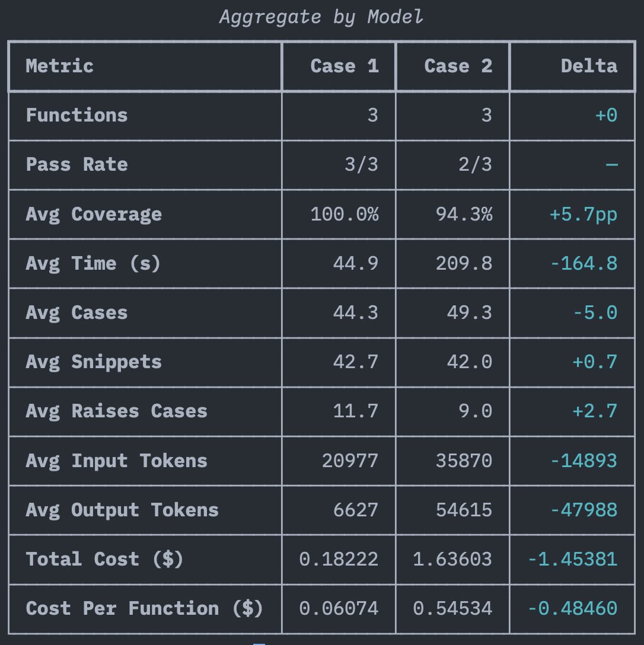Click the '54615' output tokens value
The height and width of the screenshot is (645, 644).
[x=464, y=510]
